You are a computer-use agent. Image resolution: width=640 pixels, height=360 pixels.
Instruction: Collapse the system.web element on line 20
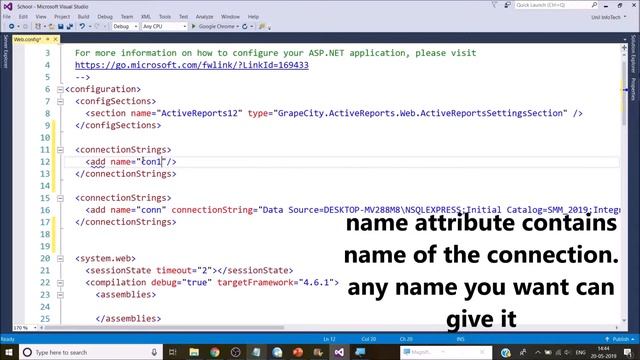pyautogui.click(x=60, y=258)
